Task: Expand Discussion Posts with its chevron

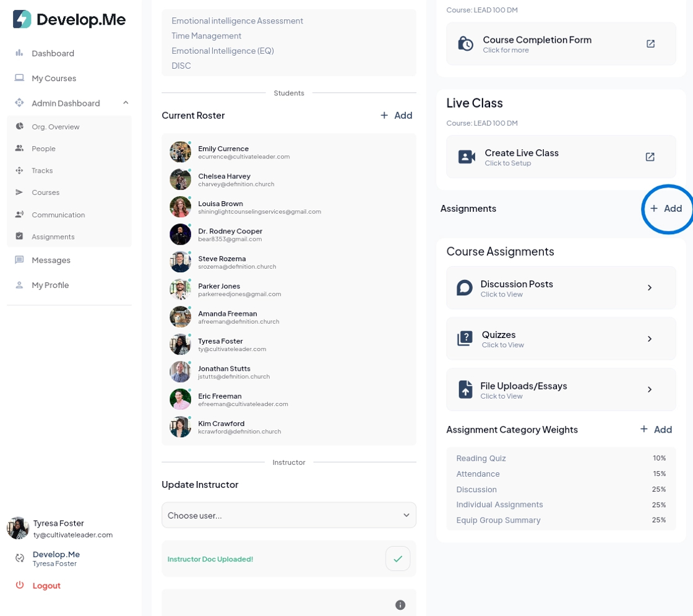Action: [649, 288]
